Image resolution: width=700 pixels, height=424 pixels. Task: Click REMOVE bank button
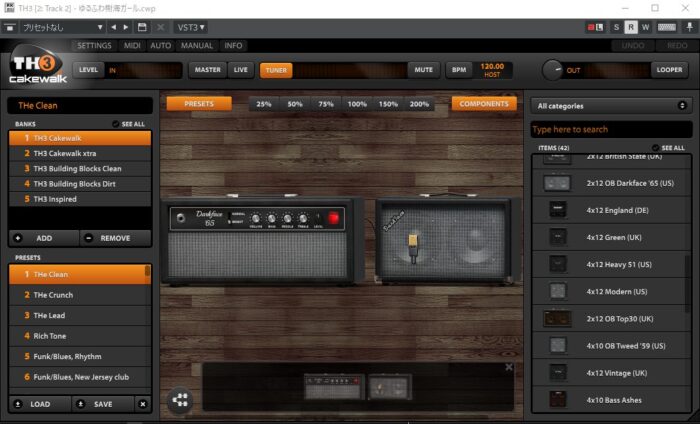(115, 238)
